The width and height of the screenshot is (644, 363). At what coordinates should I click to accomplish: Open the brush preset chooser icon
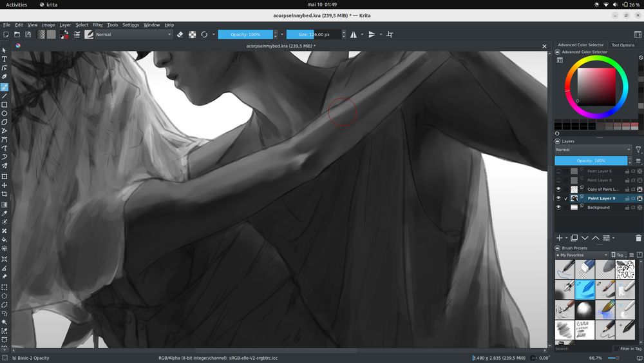(x=89, y=35)
